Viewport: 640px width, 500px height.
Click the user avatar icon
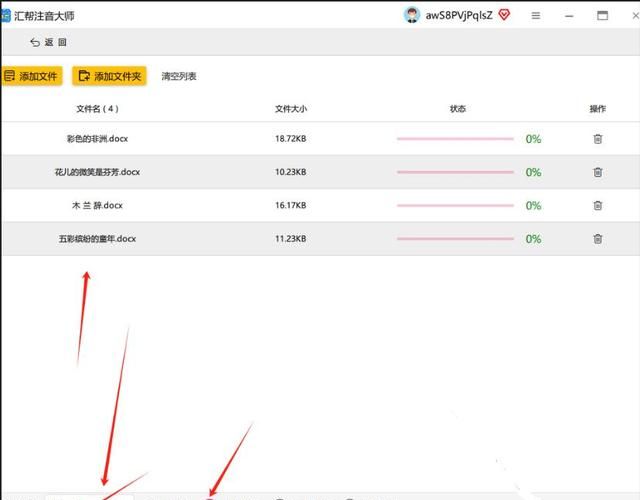coord(412,15)
